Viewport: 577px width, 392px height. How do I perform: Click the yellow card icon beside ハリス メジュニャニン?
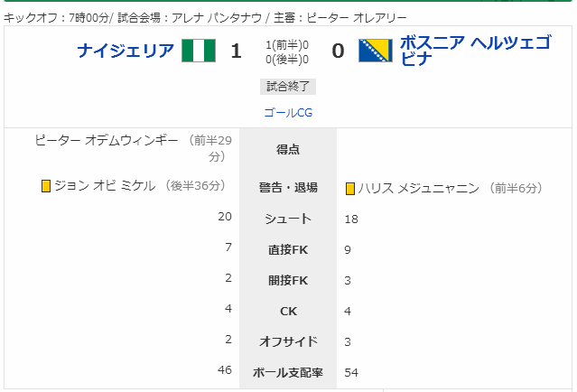(x=350, y=189)
